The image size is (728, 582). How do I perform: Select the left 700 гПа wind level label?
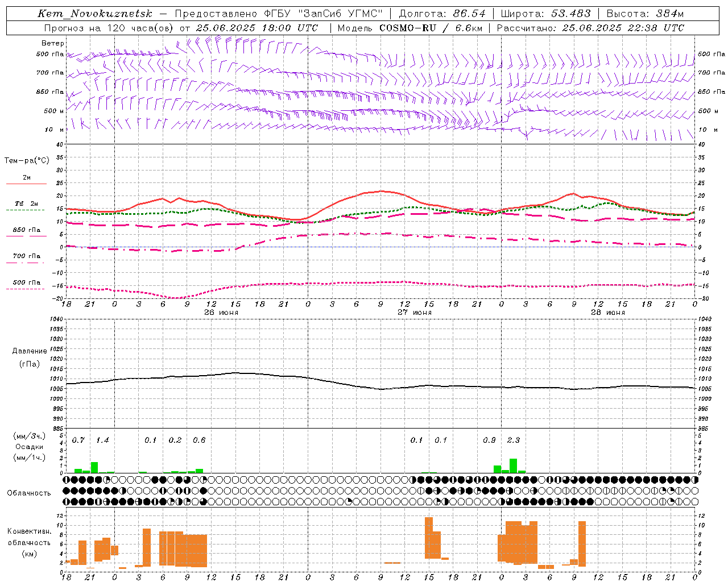coord(50,73)
